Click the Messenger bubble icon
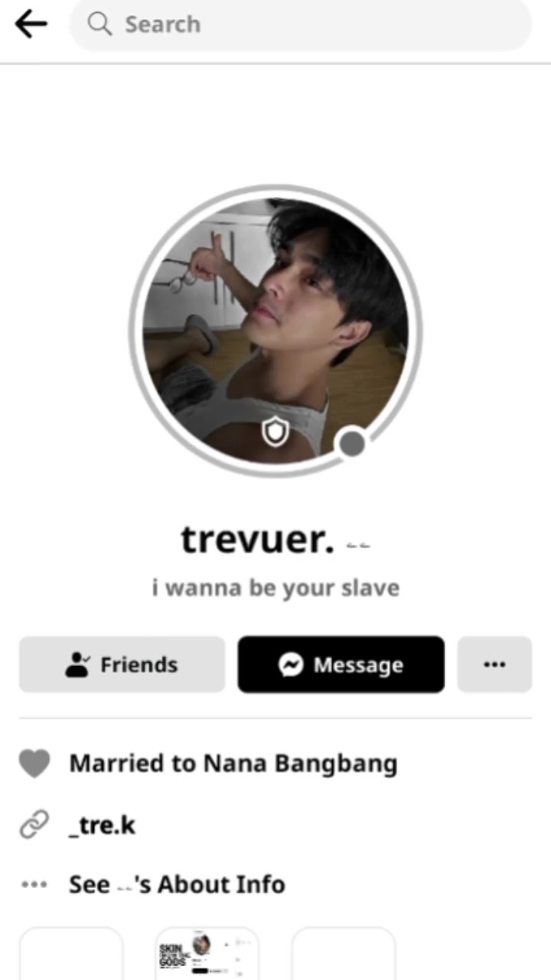Viewport: 551px width, 980px height. pos(291,665)
